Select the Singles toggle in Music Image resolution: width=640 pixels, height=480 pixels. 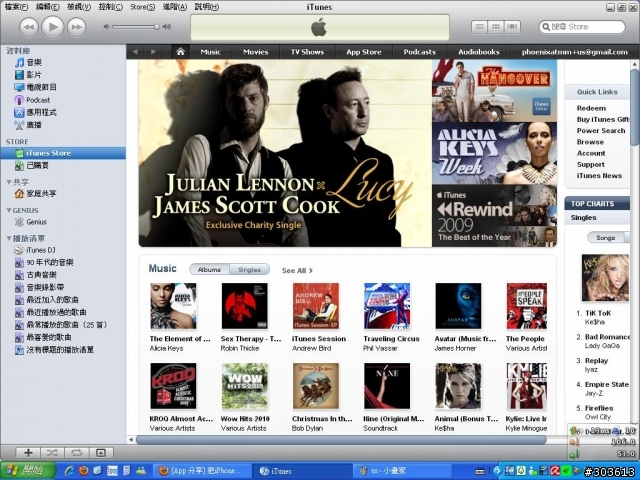pos(249,270)
